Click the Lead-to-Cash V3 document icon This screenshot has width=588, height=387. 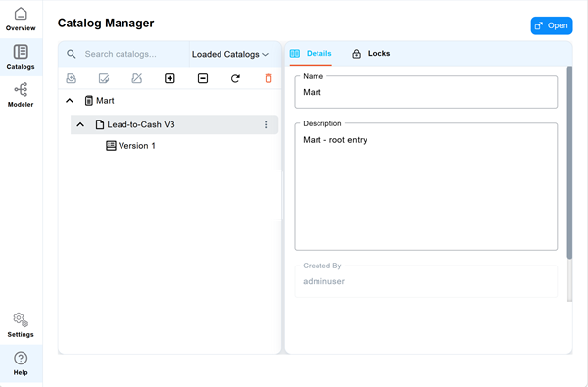click(100, 124)
